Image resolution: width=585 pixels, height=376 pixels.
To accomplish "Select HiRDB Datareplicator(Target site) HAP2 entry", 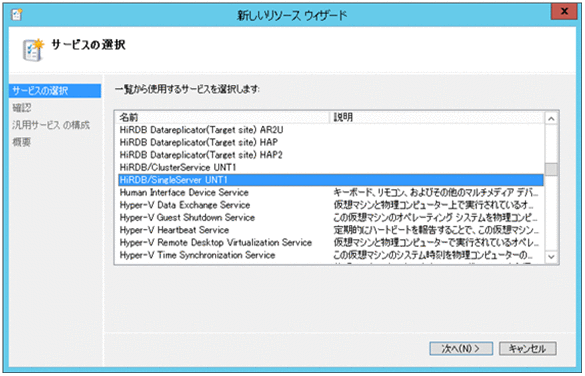I will [x=331, y=155].
